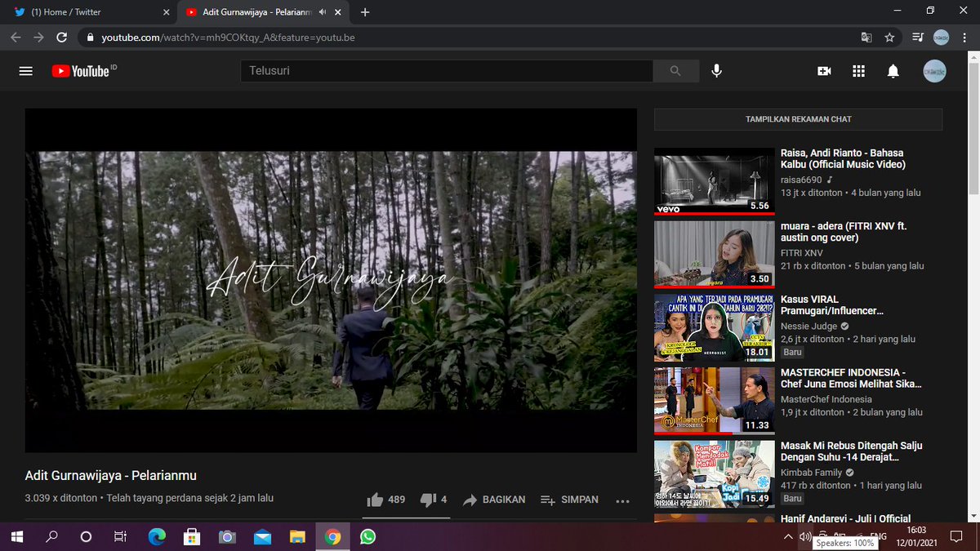980x551 pixels.
Task: Close the Adit Gurnawijaya YouTube tab
Action: pyautogui.click(x=338, y=12)
